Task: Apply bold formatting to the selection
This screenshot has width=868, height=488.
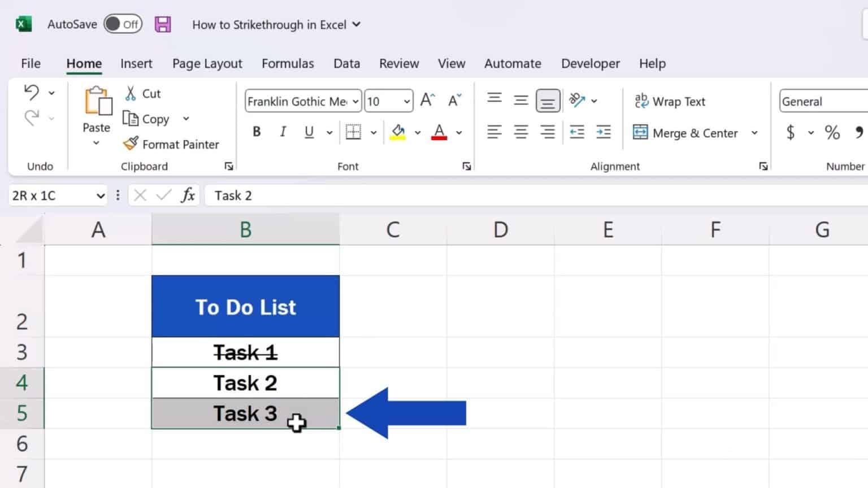Action: point(257,132)
